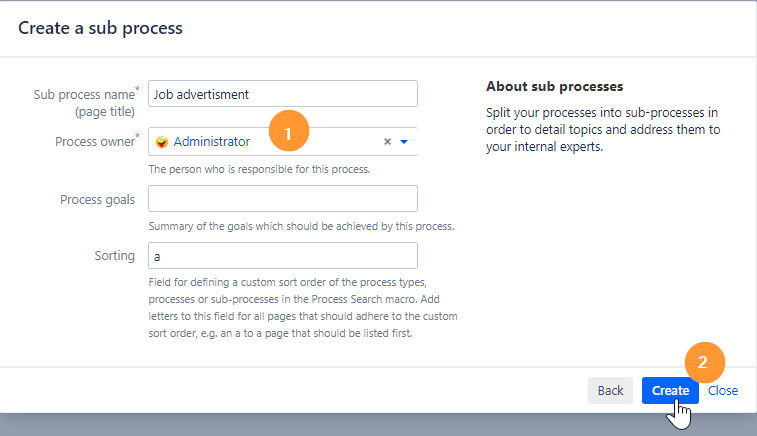Click the "About sub processes" heading
The image size is (757, 436).
coord(554,86)
